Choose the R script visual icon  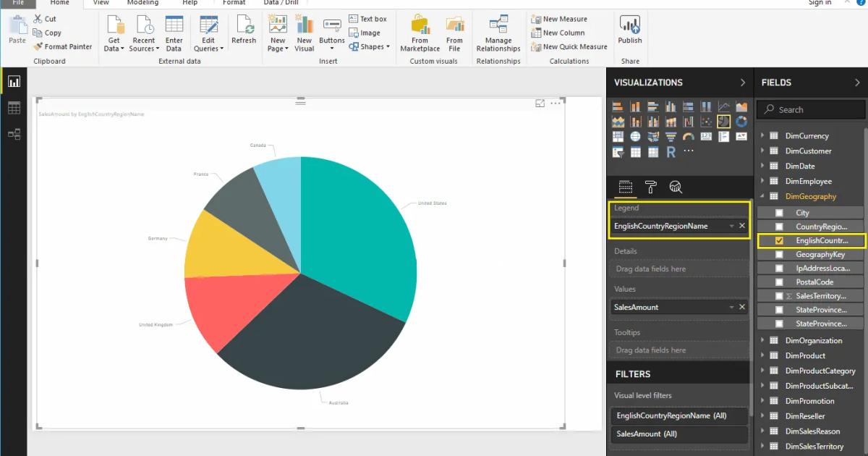[x=671, y=152]
